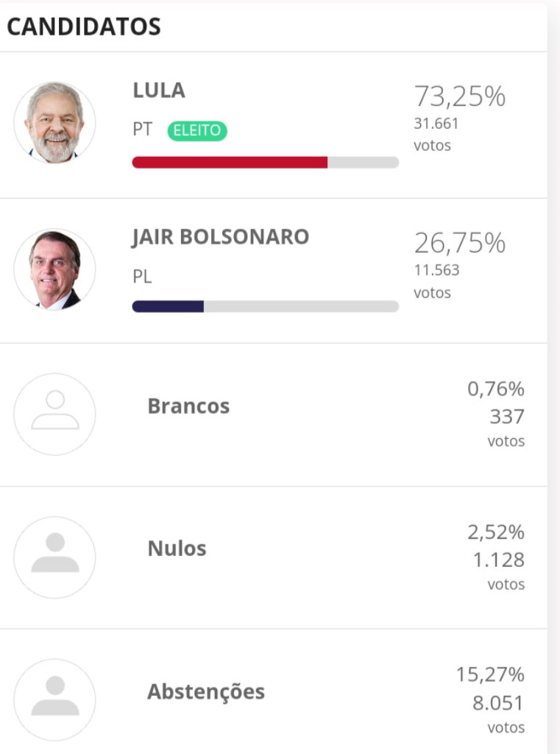Click the 26,75% percentage for Bolsonaro
Screen dimensions: 560x754
pos(460,243)
